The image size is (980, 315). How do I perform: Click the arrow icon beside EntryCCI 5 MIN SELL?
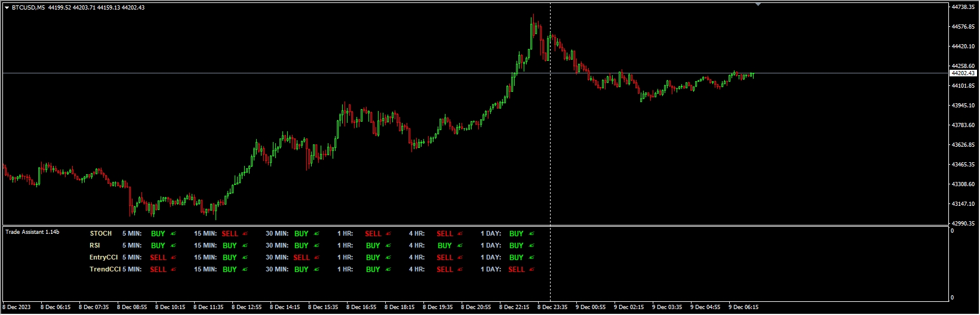[173, 258]
